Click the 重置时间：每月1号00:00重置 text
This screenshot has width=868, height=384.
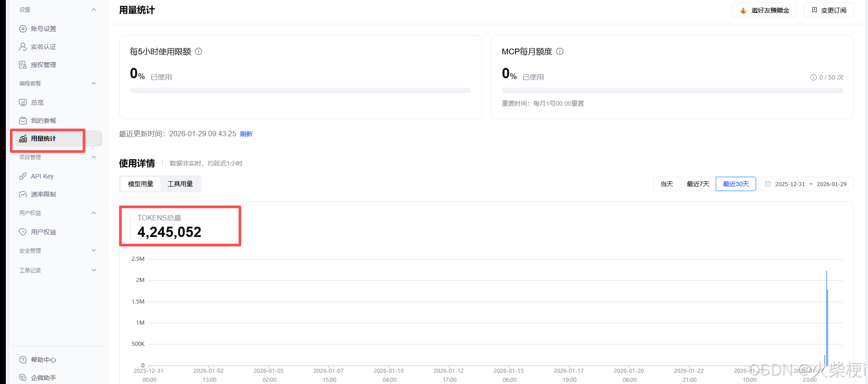coord(543,103)
